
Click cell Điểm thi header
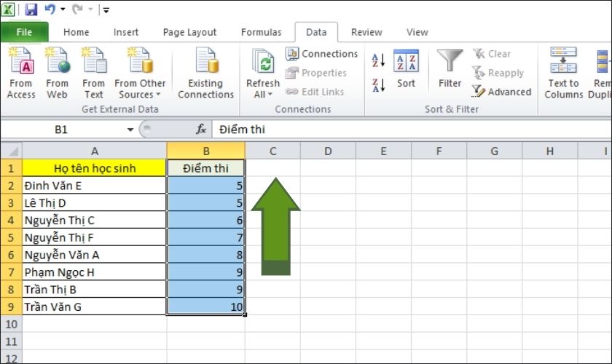(205, 168)
